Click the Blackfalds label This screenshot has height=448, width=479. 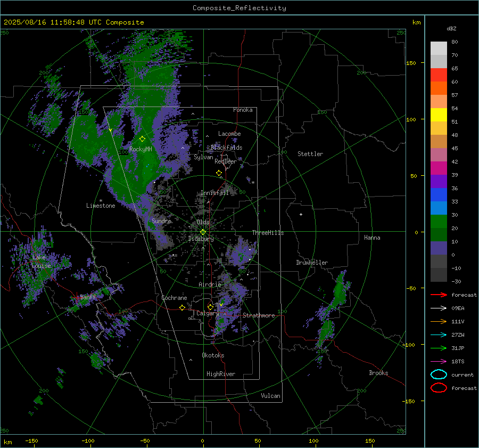(x=226, y=148)
